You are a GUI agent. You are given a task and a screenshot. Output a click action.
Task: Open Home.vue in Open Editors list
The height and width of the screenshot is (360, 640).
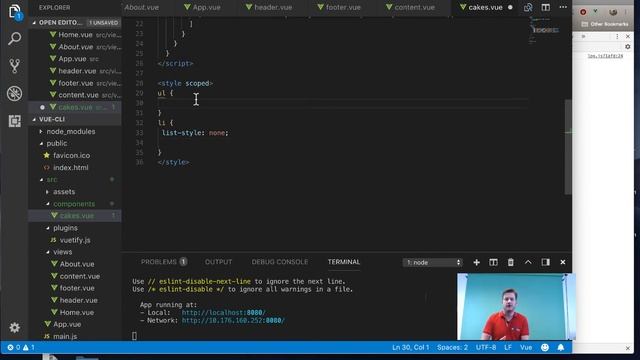75,35
